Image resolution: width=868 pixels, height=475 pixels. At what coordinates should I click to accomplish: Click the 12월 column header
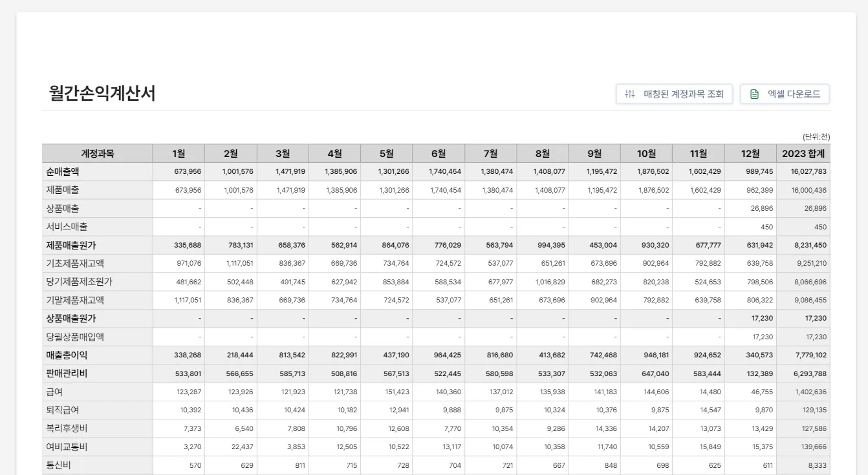click(750, 154)
